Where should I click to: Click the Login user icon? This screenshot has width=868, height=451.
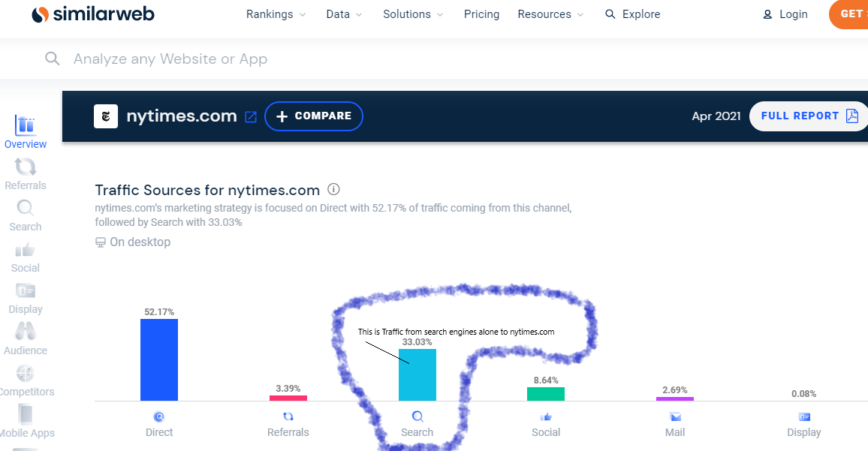(x=767, y=14)
